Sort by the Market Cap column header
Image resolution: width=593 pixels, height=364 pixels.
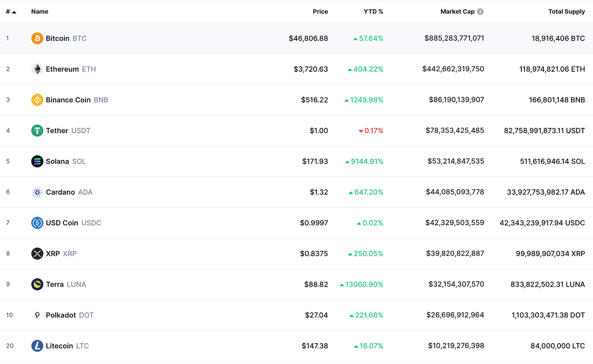point(457,11)
